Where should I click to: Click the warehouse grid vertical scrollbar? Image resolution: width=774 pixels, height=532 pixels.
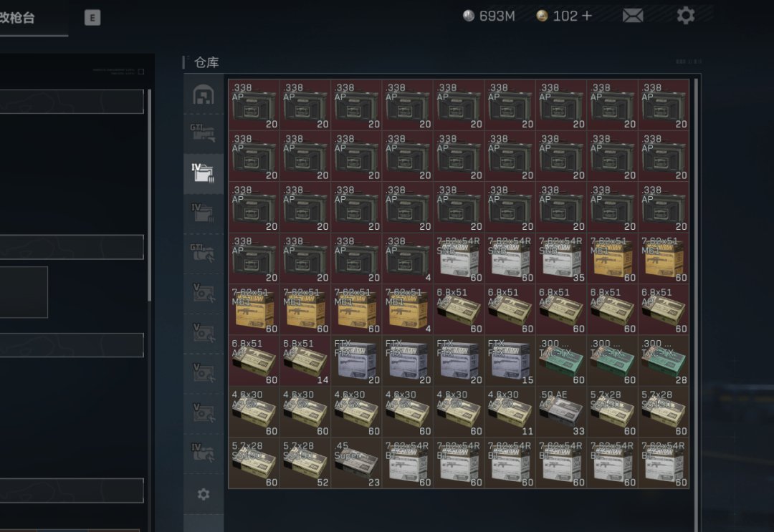point(697,286)
